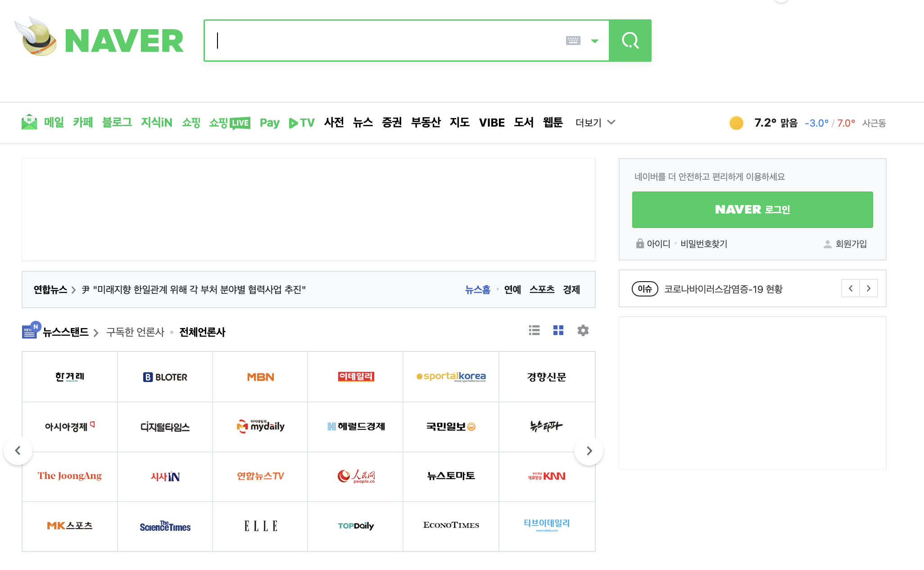Viewport: 924px width, 570px height.
Task: Show previous issue with left chevron
Action: [x=851, y=288]
